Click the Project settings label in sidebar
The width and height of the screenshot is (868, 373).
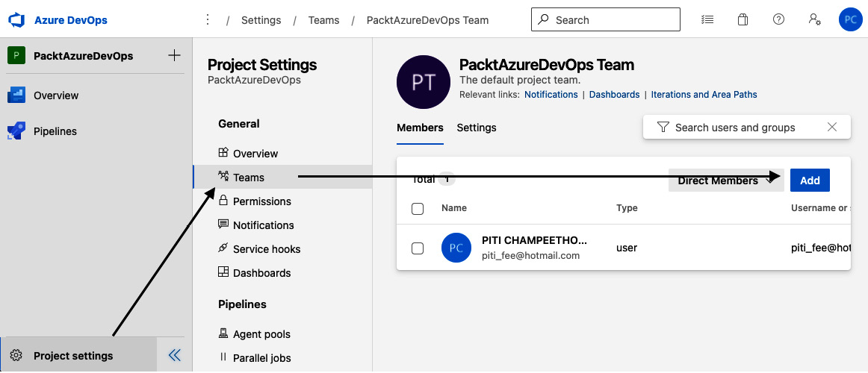73,356
